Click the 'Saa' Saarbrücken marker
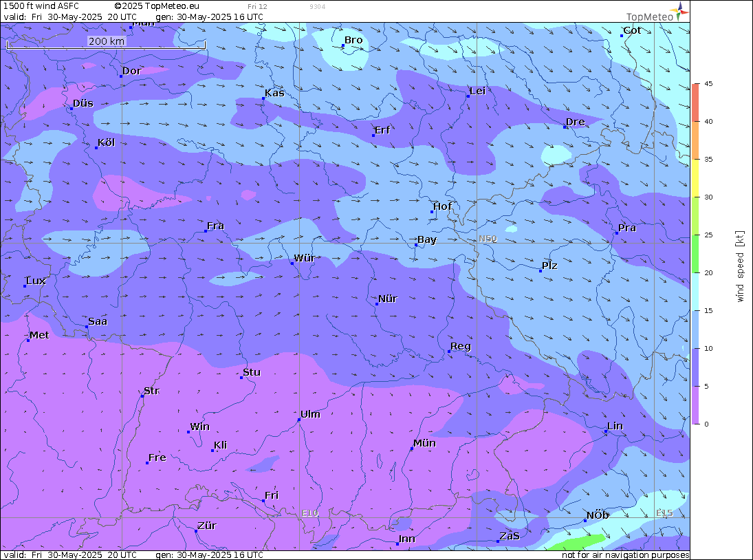The image size is (753, 560). (x=87, y=327)
